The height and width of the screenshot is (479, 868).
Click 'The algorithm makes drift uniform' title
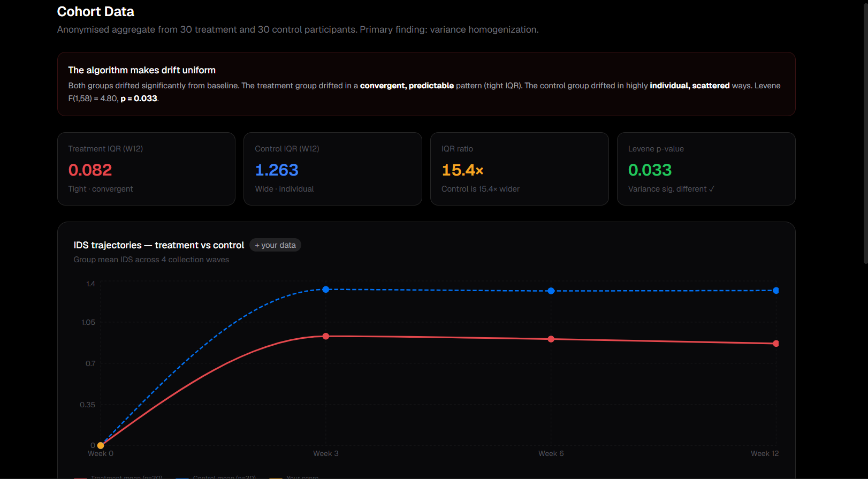tap(142, 70)
